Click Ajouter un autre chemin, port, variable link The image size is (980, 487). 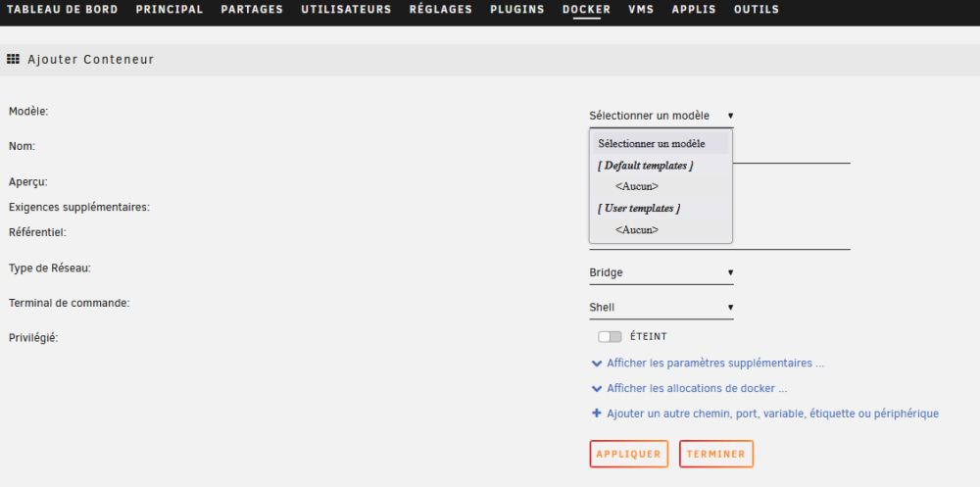(x=772, y=414)
